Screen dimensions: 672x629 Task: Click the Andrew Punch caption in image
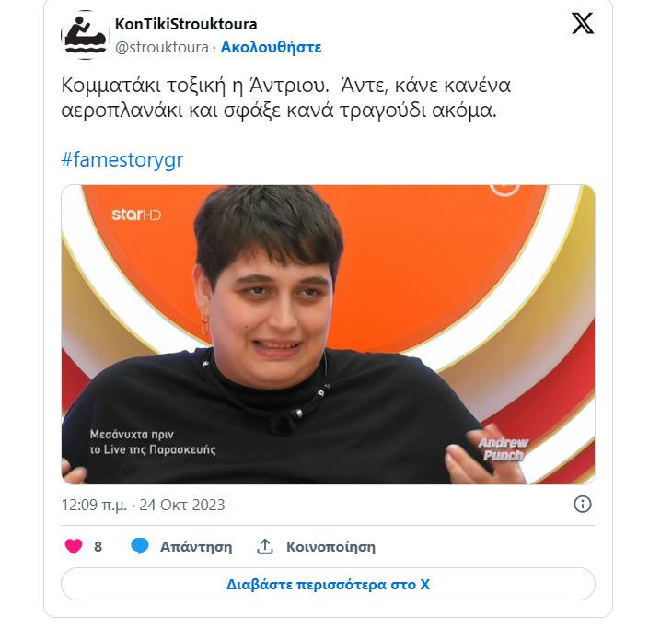tap(504, 448)
